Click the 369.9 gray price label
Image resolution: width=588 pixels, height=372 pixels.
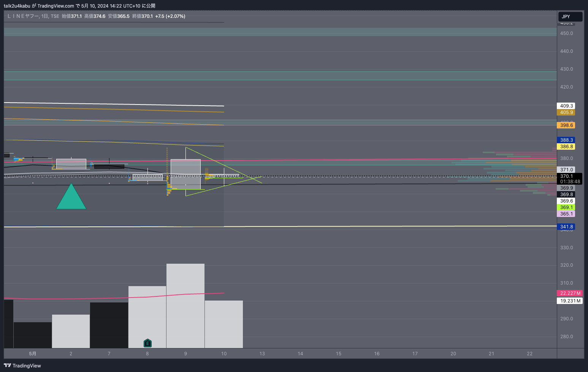tap(566, 188)
